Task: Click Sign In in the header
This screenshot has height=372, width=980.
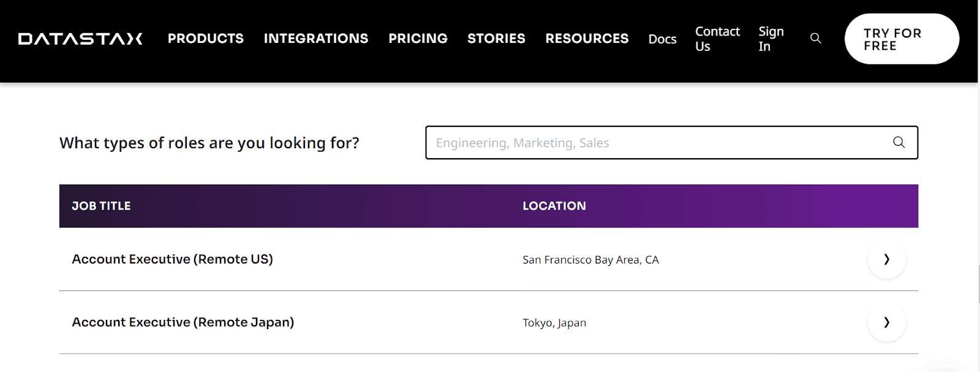Action: pos(771,39)
